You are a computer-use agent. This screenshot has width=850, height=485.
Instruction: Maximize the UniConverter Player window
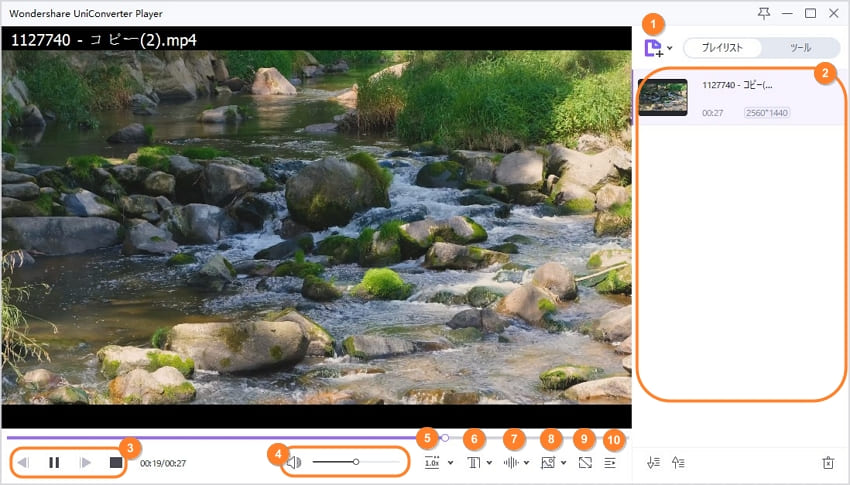coord(810,14)
